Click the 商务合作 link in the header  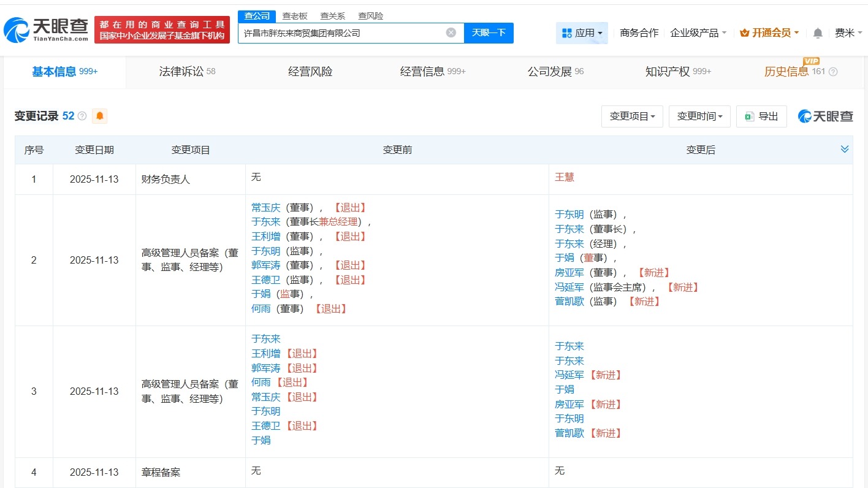(x=638, y=33)
